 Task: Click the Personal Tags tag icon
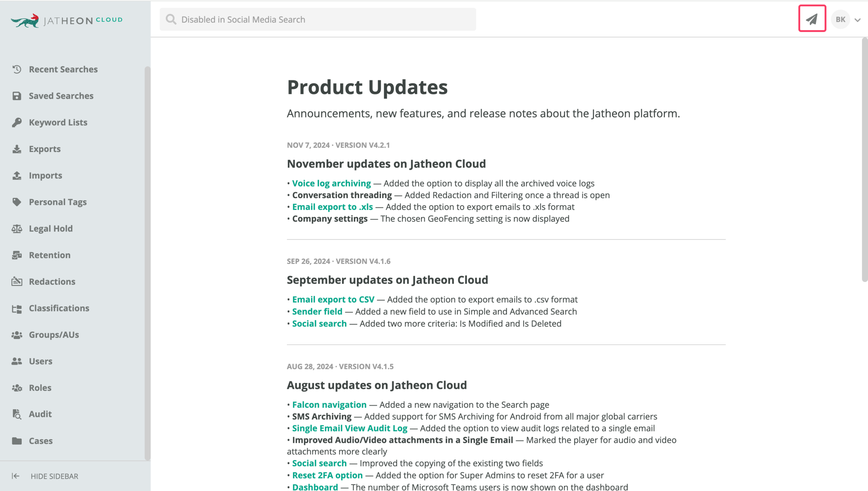click(x=17, y=202)
